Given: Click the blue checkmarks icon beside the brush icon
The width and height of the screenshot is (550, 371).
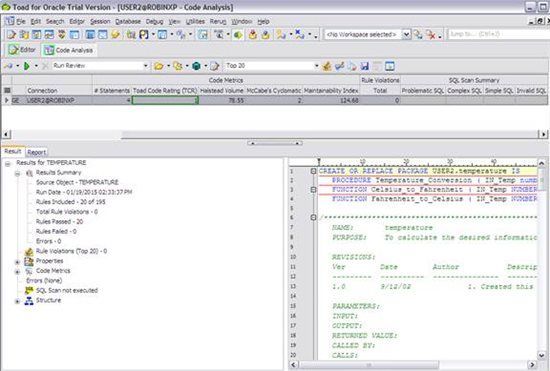Looking at the screenshot, I should pyautogui.click(x=340, y=66).
